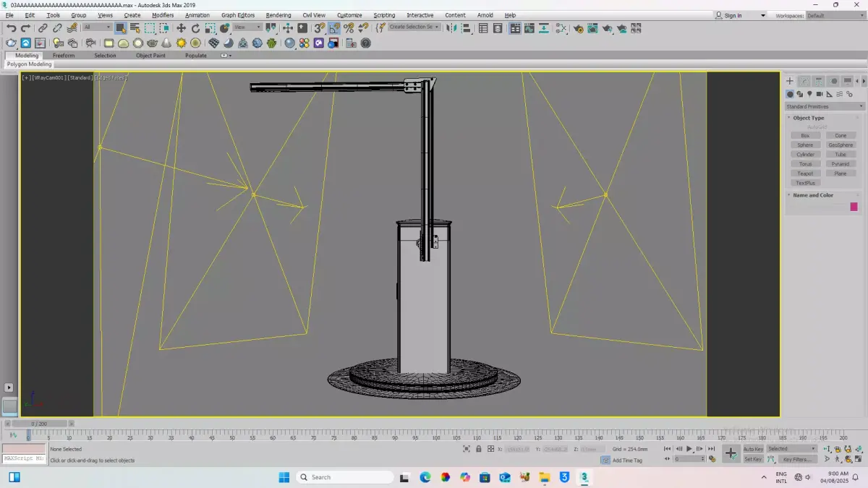Image resolution: width=868 pixels, height=488 pixels.
Task: Click the Add Time Tag field
Action: click(627, 460)
